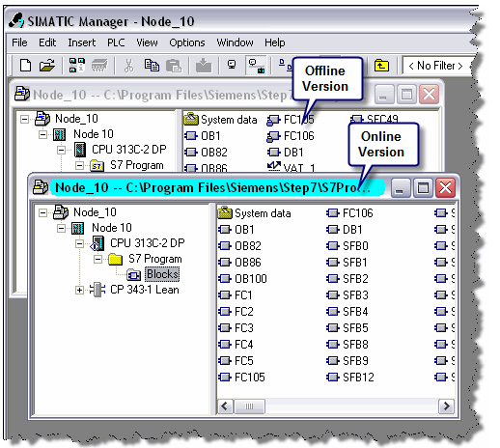Screen dimensions: 500x448
Task: Select function FC2 in the online window
Action: click(x=236, y=312)
